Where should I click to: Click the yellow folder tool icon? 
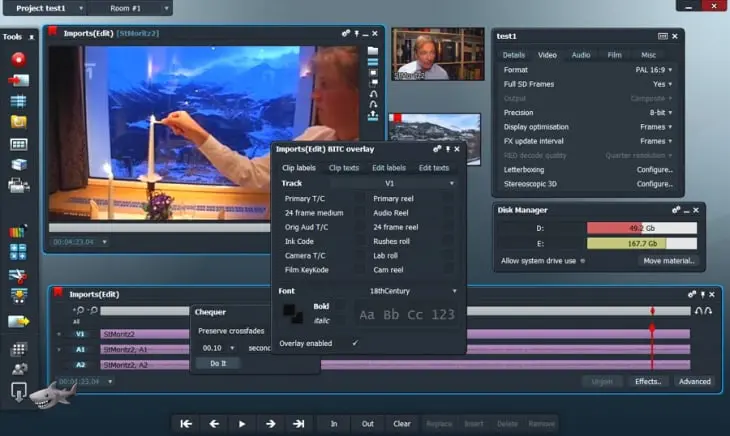point(18,122)
